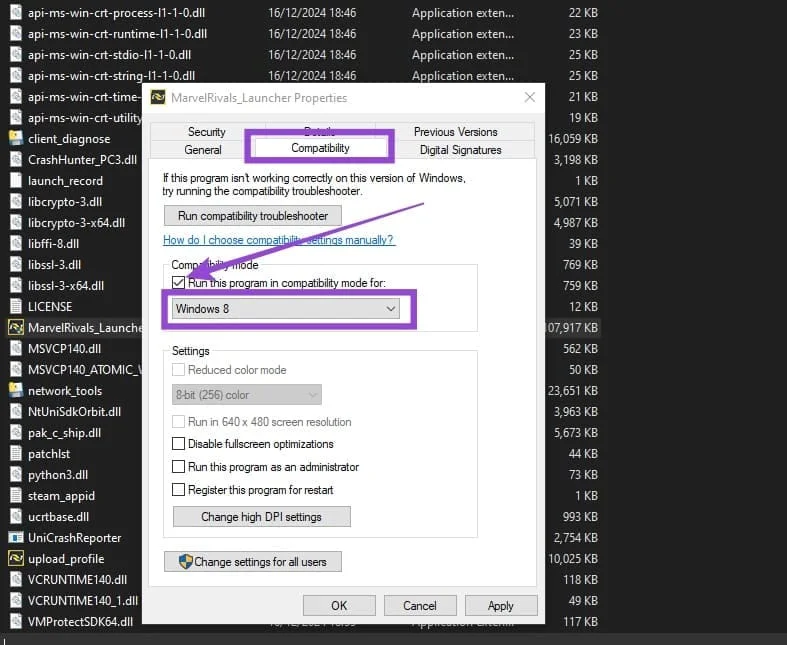Select the CrashHunter_PC3.dll file icon
This screenshot has height=645, width=787.
(x=16, y=160)
